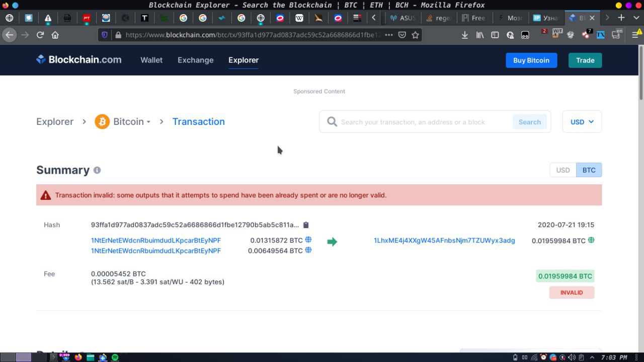The image size is (644, 362).
Task: Reload the page in Firefox
Action: (40, 35)
